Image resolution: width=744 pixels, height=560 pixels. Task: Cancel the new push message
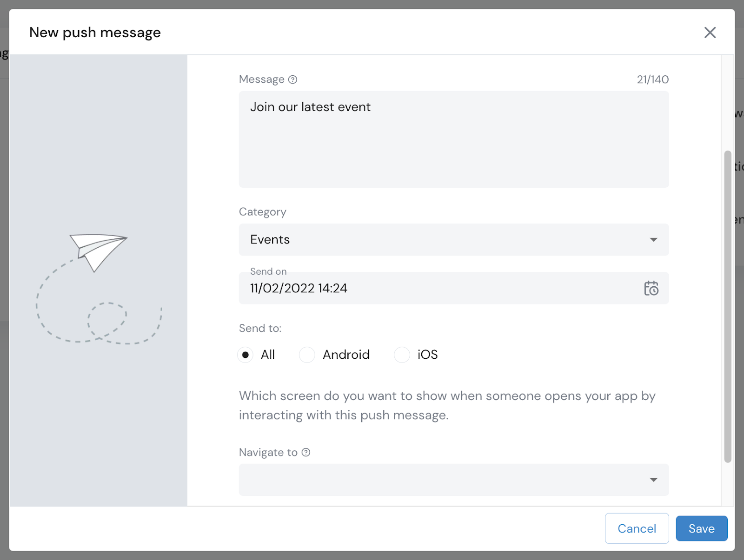[x=637, y=528]
